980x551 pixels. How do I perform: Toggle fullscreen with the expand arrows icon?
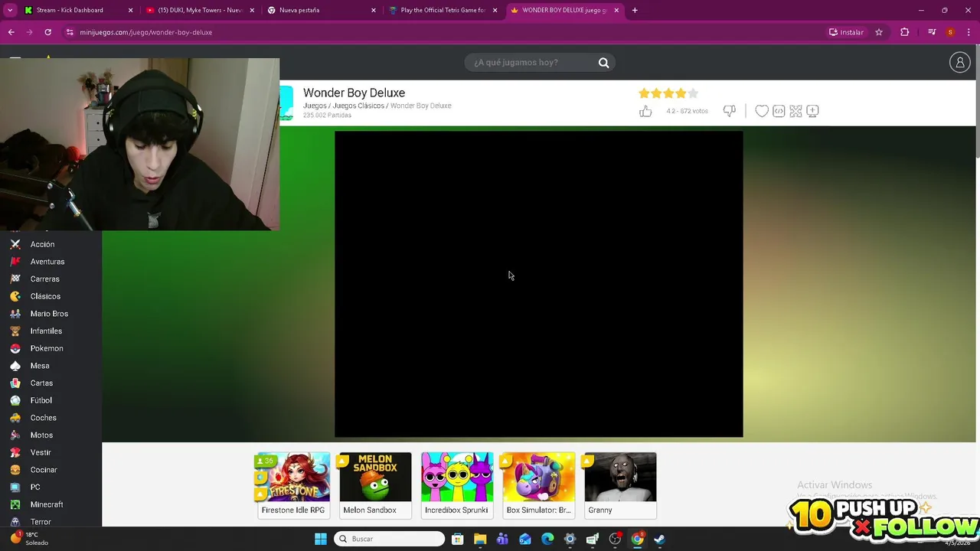795,111
